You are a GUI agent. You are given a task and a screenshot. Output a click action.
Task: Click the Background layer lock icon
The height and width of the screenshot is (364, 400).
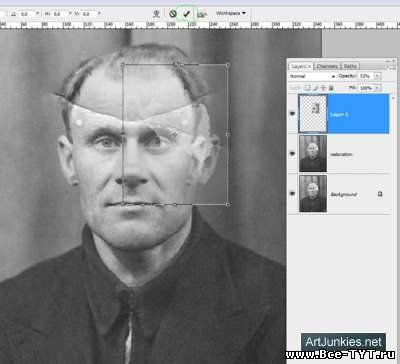380,194
